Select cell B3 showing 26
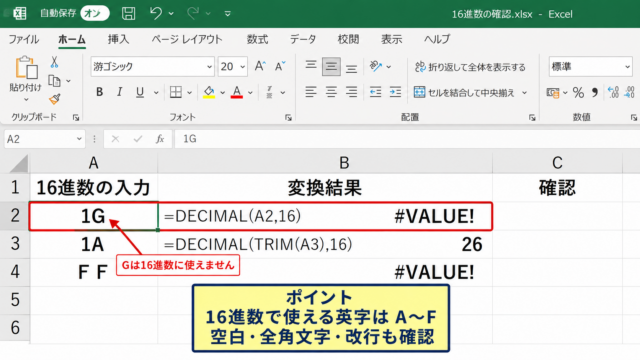 (x=325, y=244)
